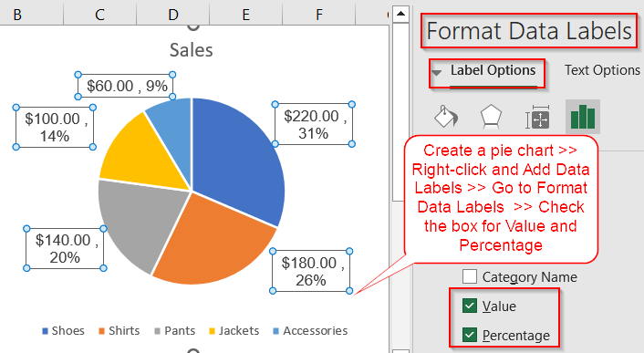Click the $60.00, 9% data label
Screen dimensions: 644x353
[x=125, y=86]
